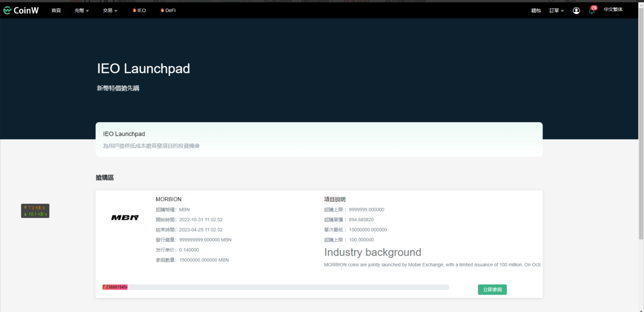Open the user account profile icon

pyautogui.click(x=576, y=11)
